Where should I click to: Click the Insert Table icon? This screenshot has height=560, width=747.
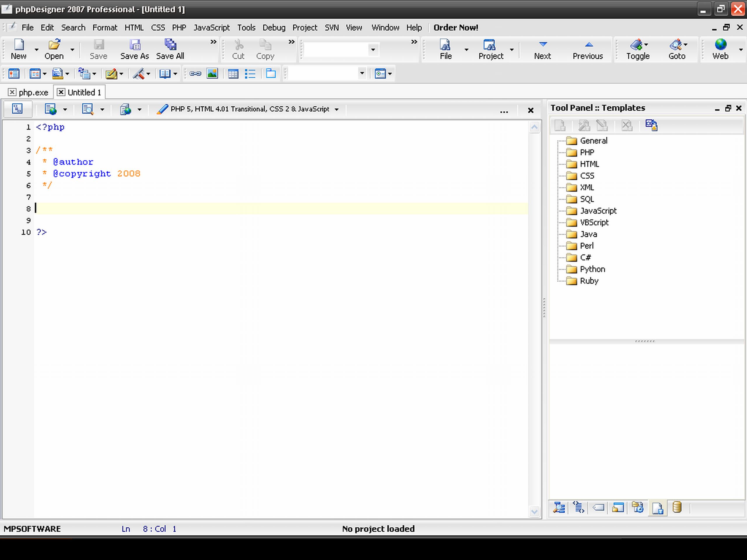233,73
